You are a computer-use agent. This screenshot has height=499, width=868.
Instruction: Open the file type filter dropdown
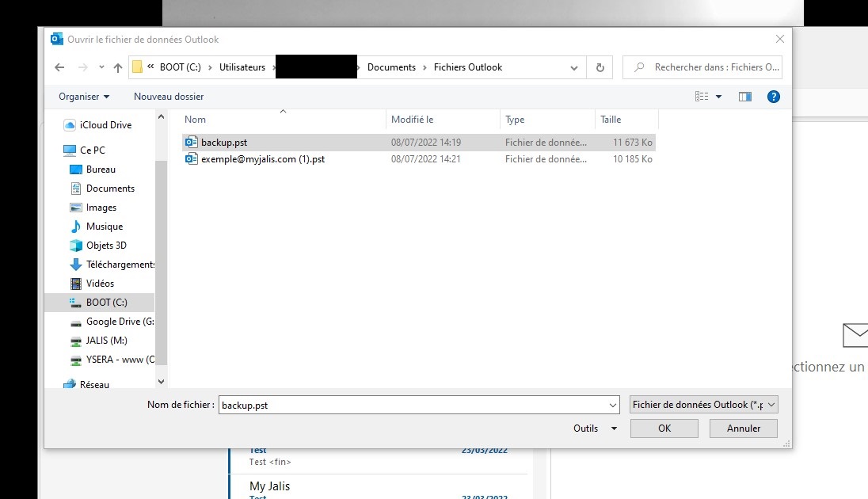tap(704, 405)
